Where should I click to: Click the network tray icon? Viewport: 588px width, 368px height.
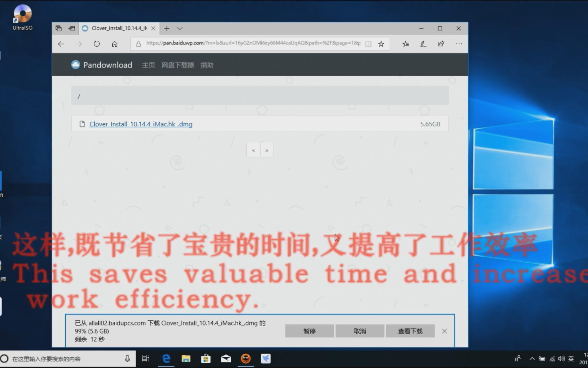pos(552,358)
